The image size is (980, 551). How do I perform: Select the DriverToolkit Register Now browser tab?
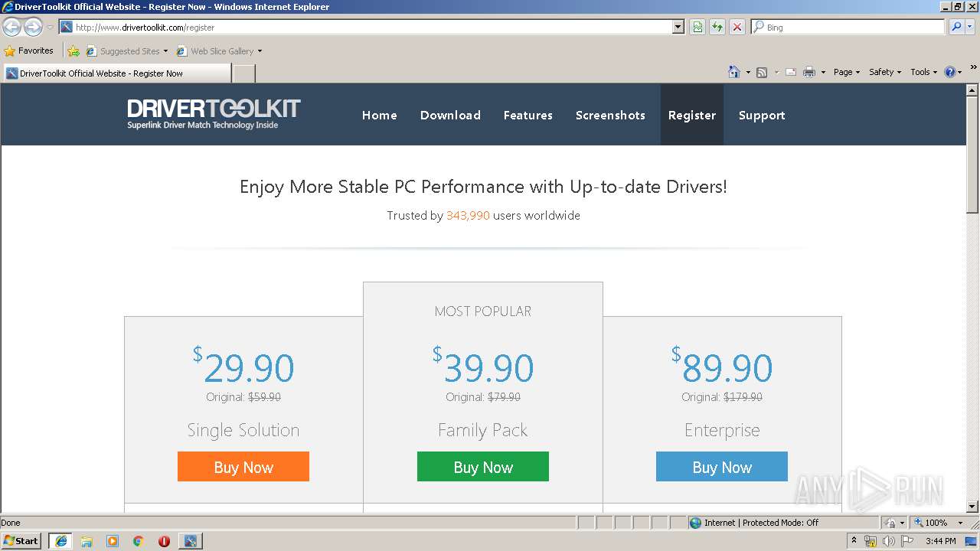[x=116, y=73]
